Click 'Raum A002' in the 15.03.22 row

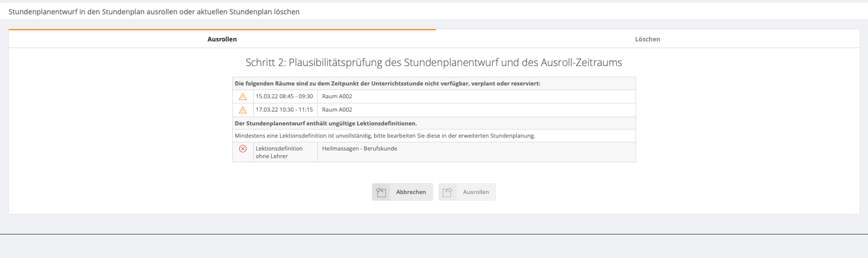tap(337, 96)
